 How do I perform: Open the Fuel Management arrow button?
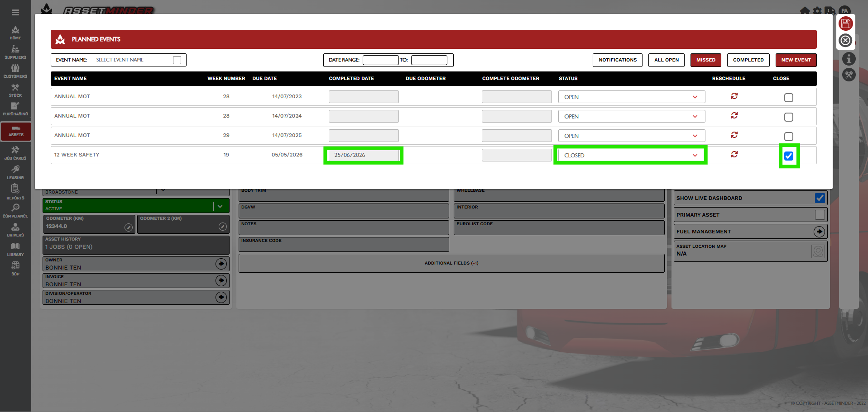coord(819,232)
